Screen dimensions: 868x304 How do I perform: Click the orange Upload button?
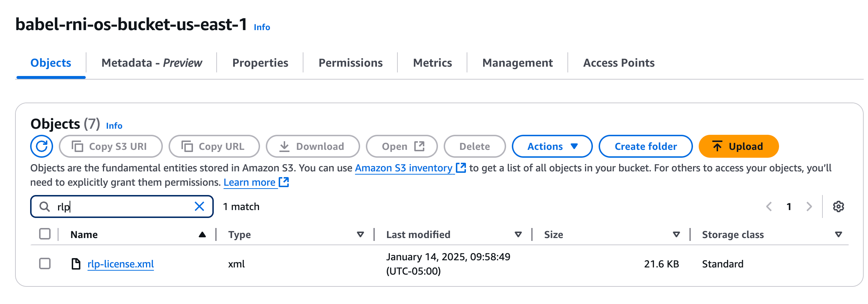(x=739, y=146)
